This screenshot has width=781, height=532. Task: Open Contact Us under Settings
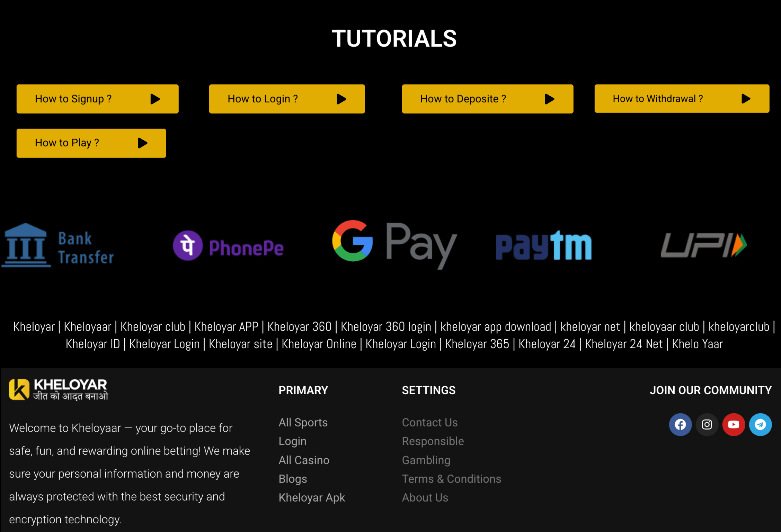(x=429, y=422)
